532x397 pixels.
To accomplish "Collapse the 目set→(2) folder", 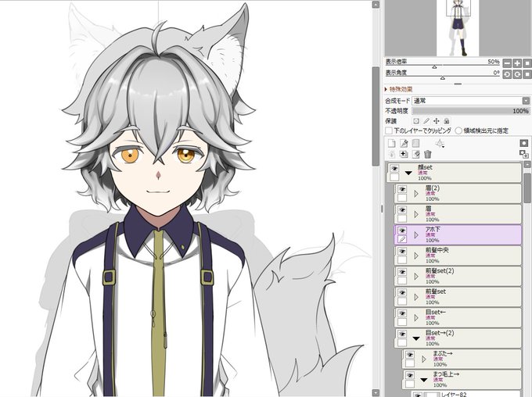I will coord(416,338).
